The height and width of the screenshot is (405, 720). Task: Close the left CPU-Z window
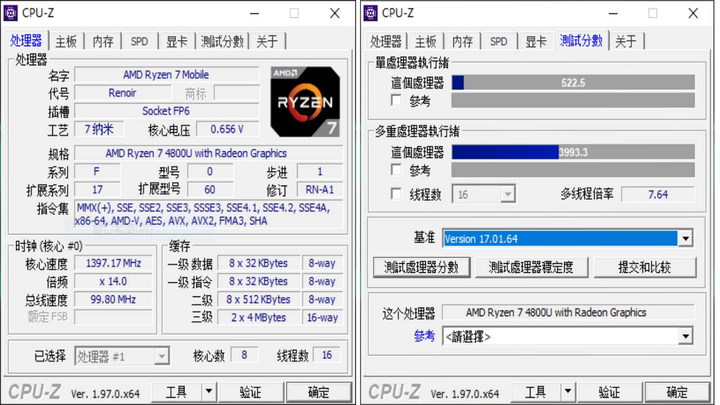[x=335, y=13]
